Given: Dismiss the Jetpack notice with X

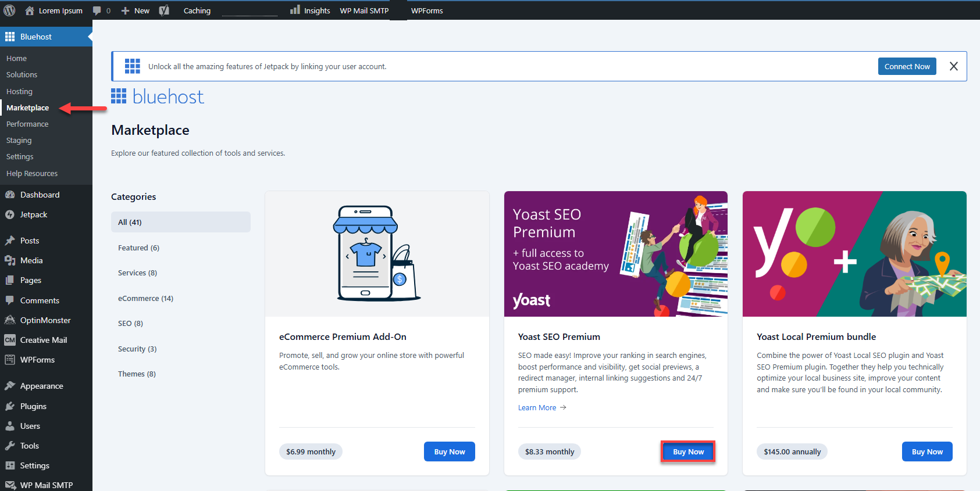Looking at the screenshot, I should point(954,66).
